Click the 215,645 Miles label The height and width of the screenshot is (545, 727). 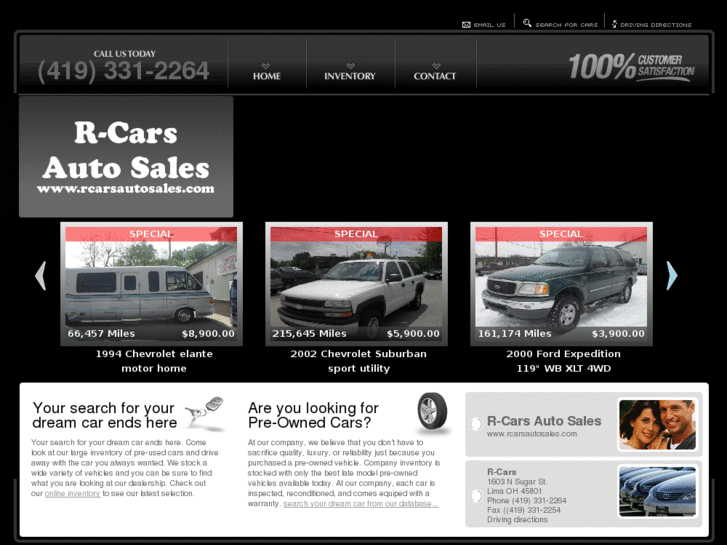click(309, 333)
